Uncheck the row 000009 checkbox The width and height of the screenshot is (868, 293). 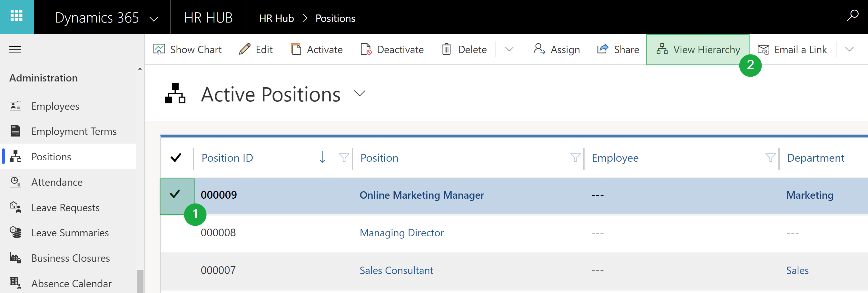tap(175, 194)
